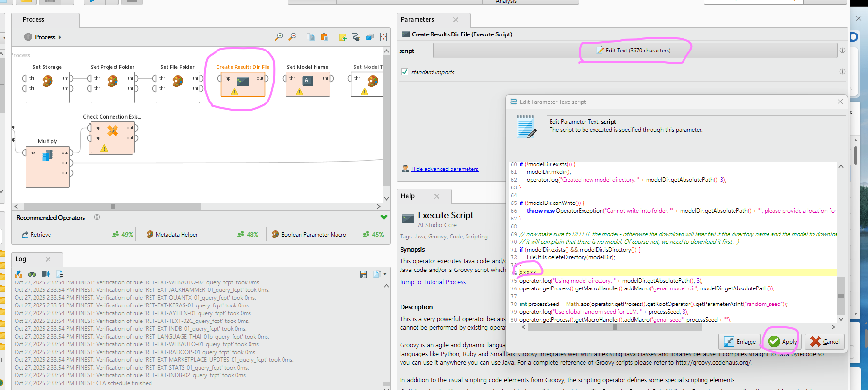Click the log line wrap icon

pyautogui.click(x=46, y=274)
